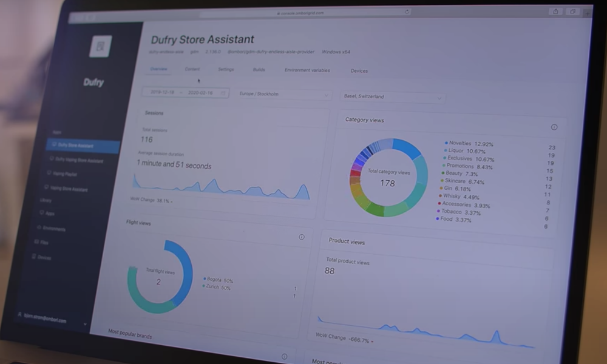Click the "WoW Change -666.7%" product text
The image size is (607, 364).
tap(343, 338)
